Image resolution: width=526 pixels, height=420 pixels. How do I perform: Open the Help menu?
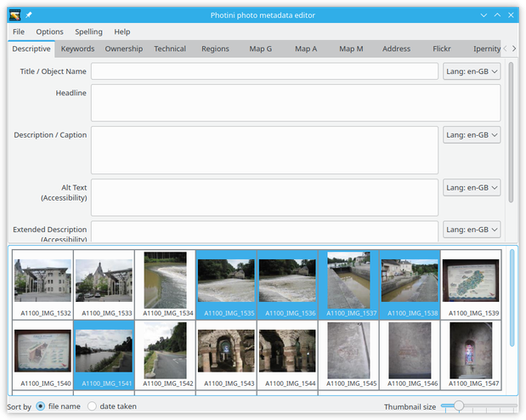tap(122, 32)
